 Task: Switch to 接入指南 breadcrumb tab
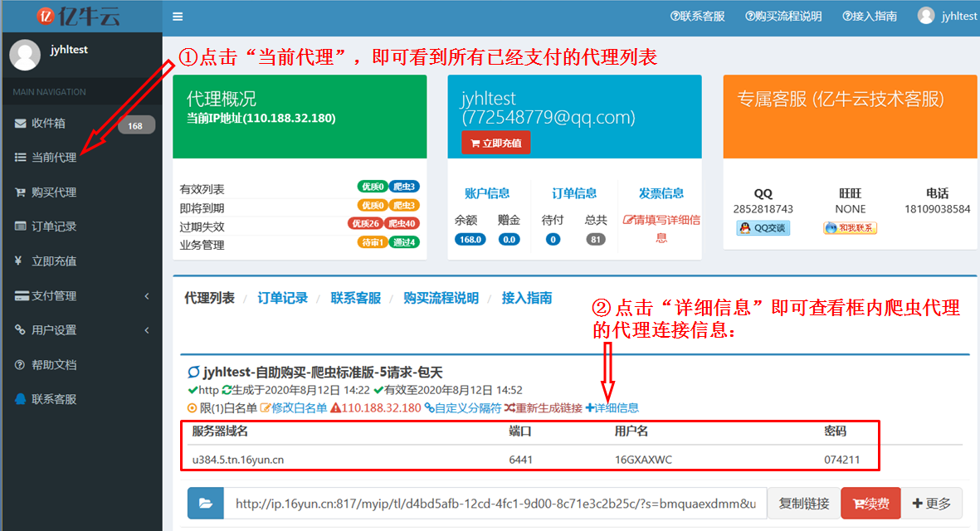click(x=527, y=298)
